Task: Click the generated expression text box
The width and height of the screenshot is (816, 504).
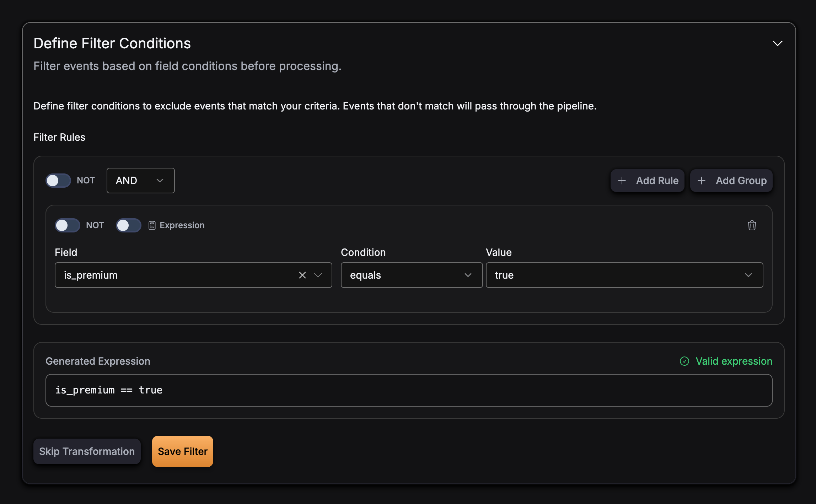Action: pyautogui.click(x=409, y=390)
